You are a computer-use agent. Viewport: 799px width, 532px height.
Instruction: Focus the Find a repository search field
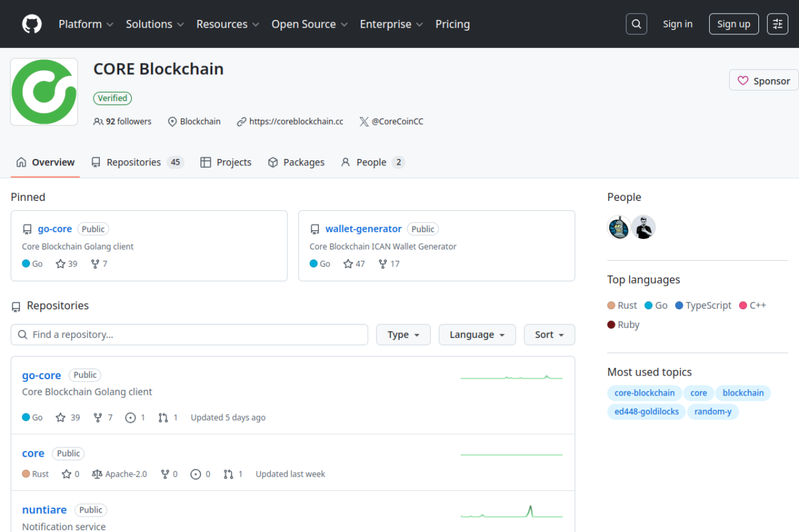point(189,335)
